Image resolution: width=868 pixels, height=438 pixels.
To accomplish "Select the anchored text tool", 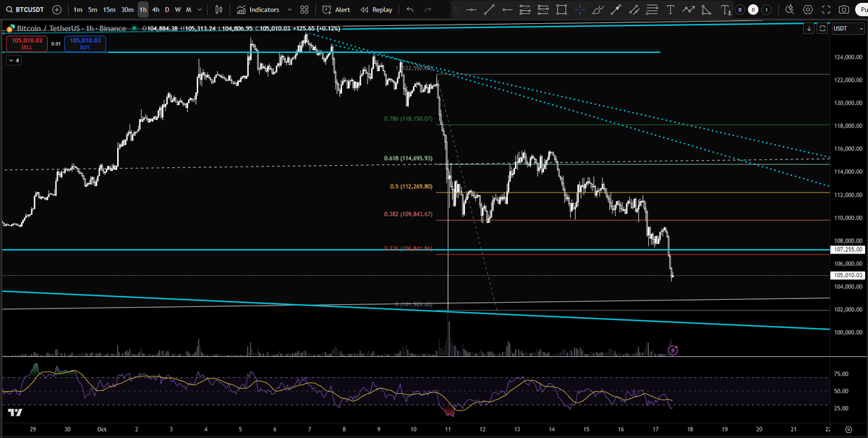I will click(726, 9).
